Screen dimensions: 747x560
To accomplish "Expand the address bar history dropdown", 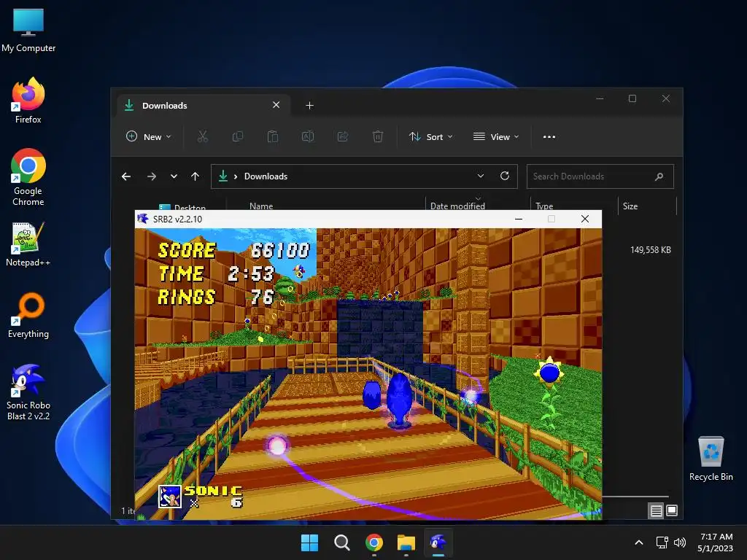I will click(481, 176).
